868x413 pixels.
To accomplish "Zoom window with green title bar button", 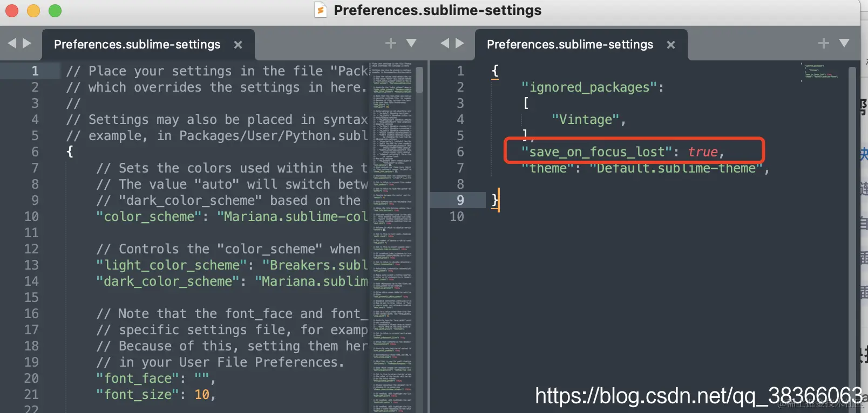I will 55,10.
